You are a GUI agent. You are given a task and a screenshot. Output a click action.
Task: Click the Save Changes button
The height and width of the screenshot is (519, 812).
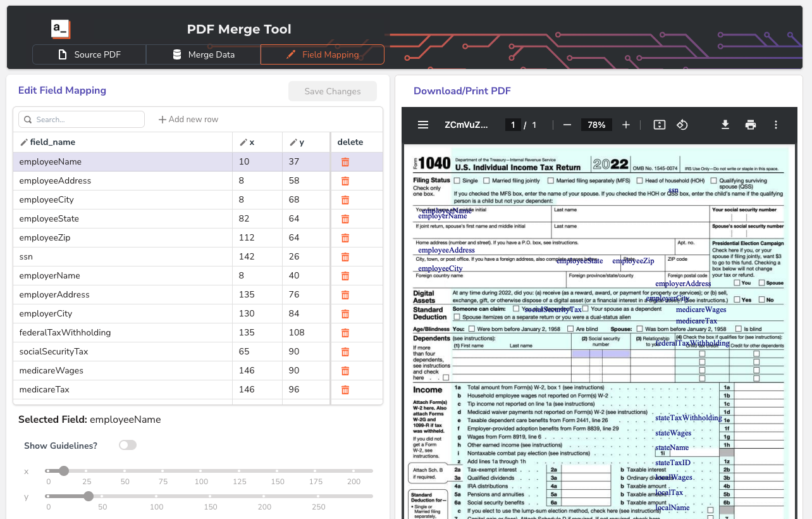pos(332,91)
